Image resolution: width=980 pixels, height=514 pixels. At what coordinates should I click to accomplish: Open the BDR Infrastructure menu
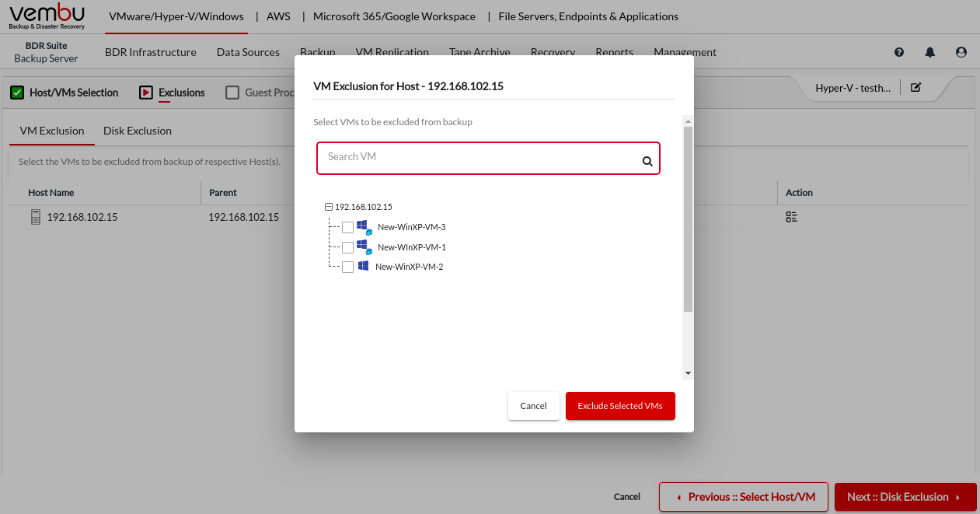coord(150,52)
